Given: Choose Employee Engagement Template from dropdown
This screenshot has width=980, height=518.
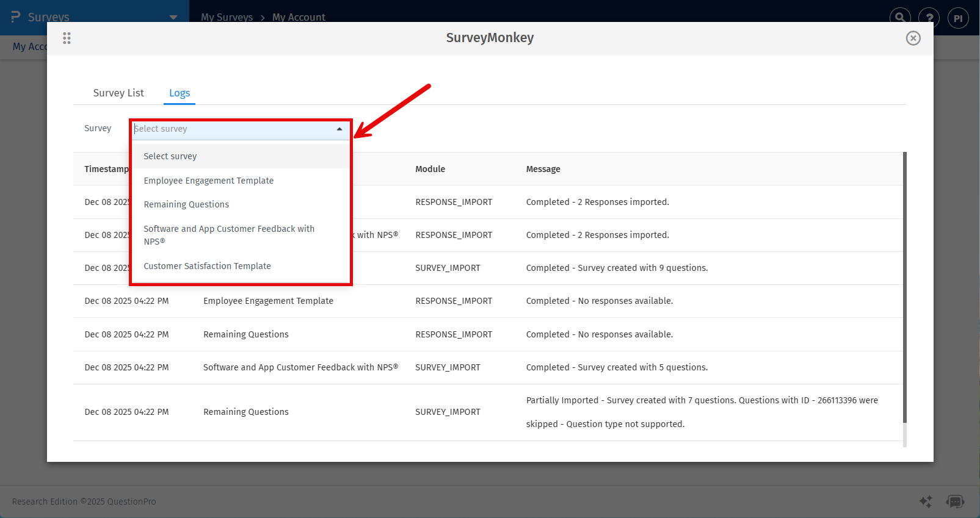Looking at the screenshot, I should point(241,181).
